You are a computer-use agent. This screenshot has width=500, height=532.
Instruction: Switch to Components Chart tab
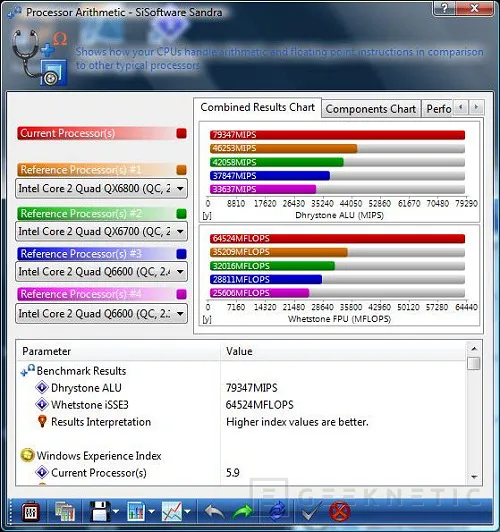point(370,109)
